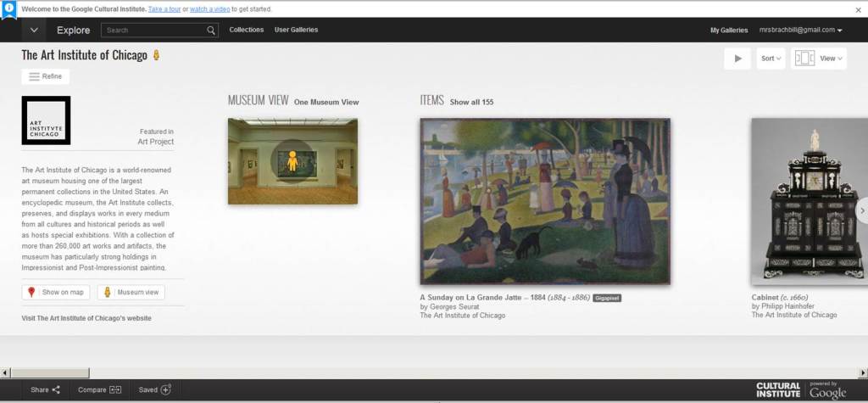Open the Georges Seurat artist link
The width and height of the screenshot is (868, 403).
click(x=454, y=306)
